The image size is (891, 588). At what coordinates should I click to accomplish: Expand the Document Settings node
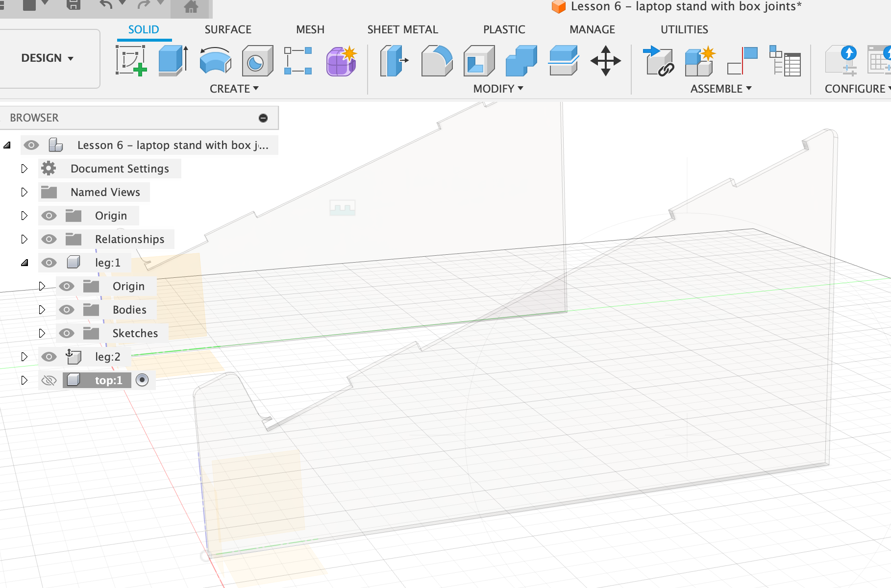tap(24, 169)
